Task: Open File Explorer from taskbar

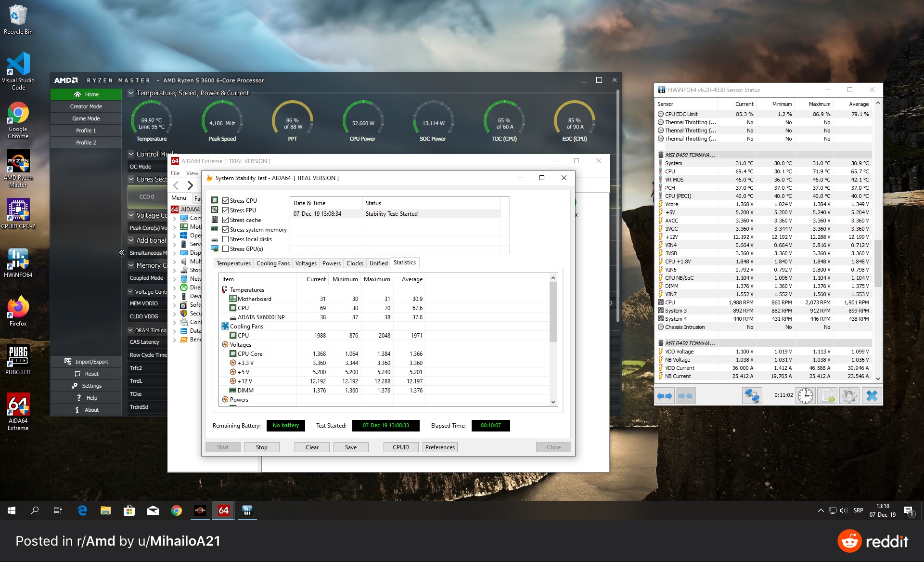Action: [x=105, y=510]
